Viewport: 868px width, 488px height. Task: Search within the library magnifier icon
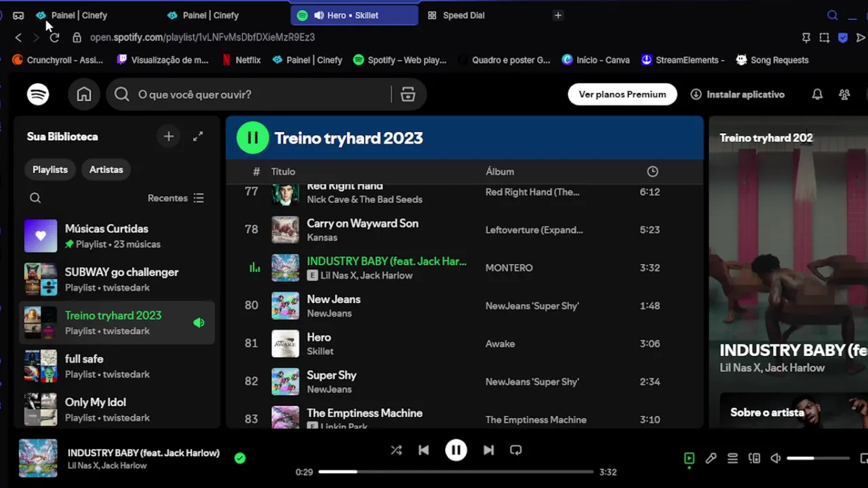point(35,198)
